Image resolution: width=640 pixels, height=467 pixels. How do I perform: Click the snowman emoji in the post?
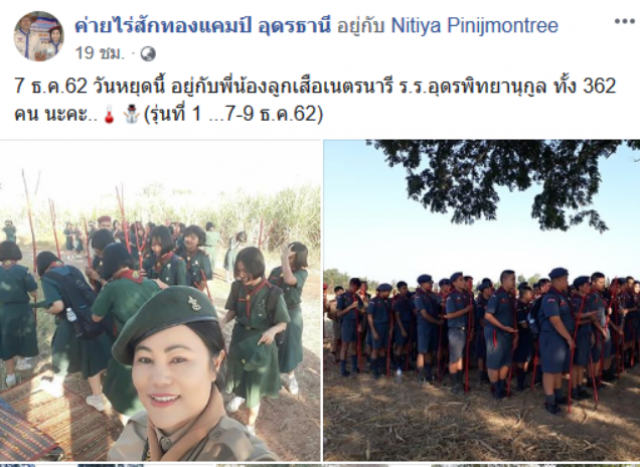[x=131, y=114]
